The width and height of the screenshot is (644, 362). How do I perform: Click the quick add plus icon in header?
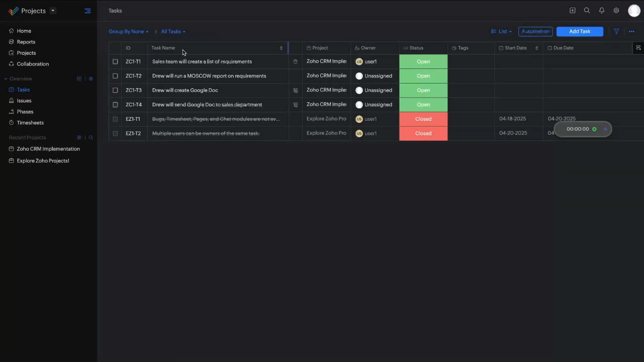click(x=572, y=10)
